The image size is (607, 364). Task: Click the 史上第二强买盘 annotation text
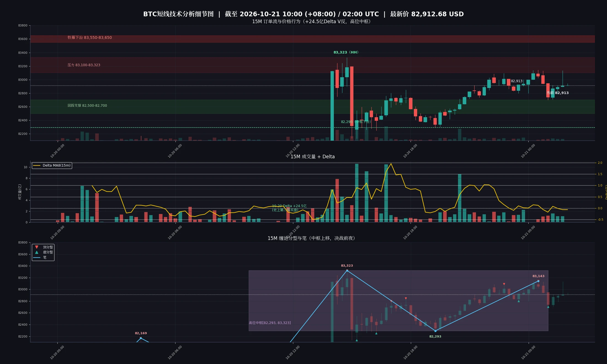coord(285,210)
